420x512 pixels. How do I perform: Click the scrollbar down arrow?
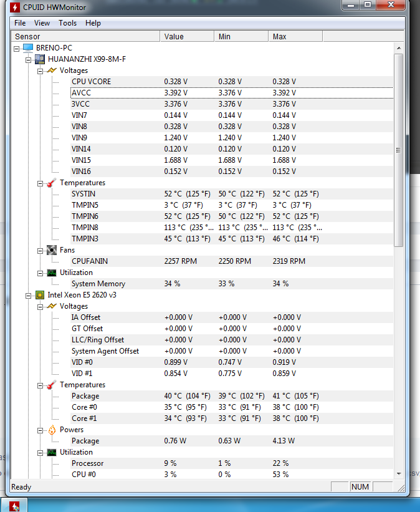399,473
